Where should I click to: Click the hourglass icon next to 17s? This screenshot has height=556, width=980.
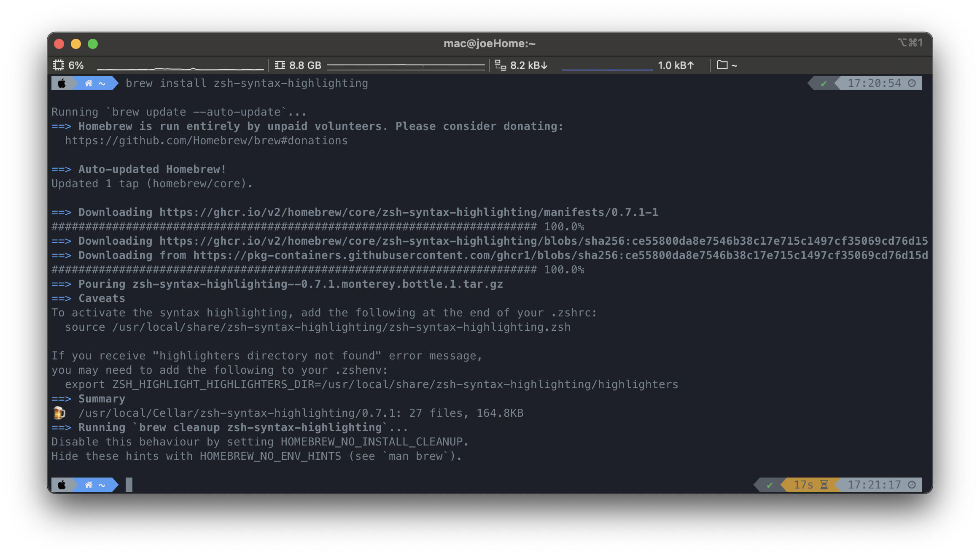[x=824, y=485]
